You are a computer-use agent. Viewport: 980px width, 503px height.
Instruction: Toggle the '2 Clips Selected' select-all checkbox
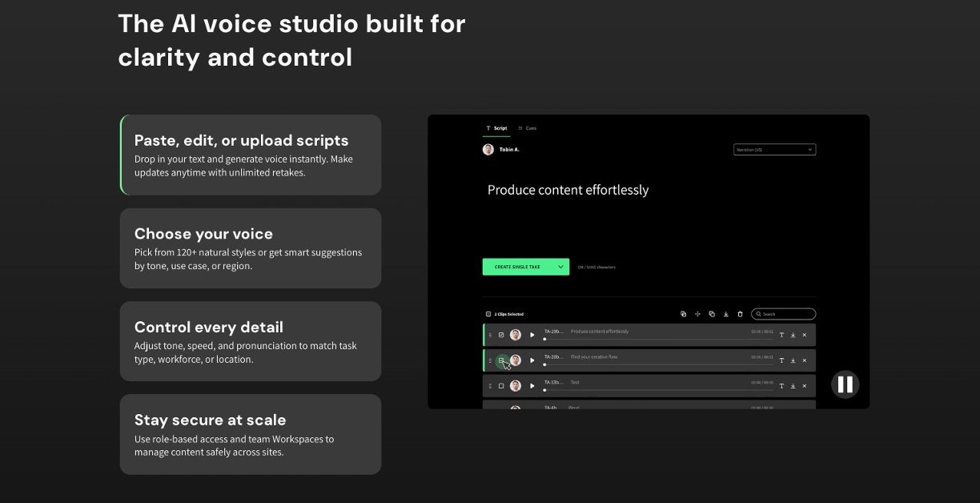(488, 314)
